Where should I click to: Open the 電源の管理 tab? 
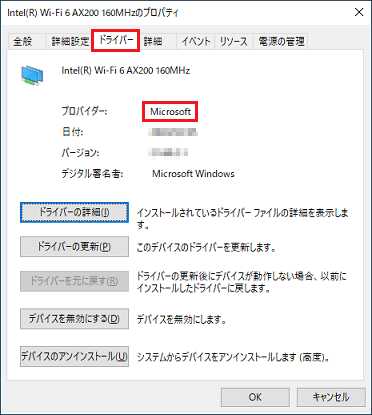[x=281, y=42]
